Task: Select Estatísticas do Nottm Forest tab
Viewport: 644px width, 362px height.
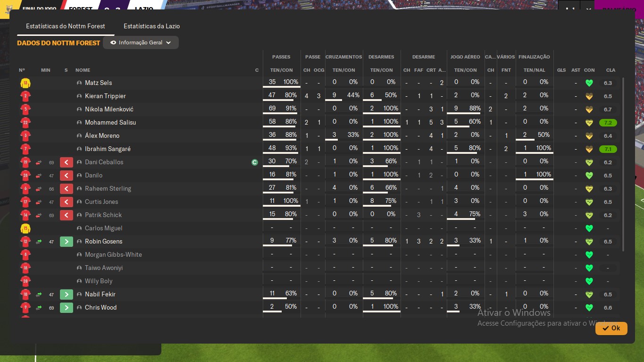Action: pyautogui.click(x=66, y=26)
